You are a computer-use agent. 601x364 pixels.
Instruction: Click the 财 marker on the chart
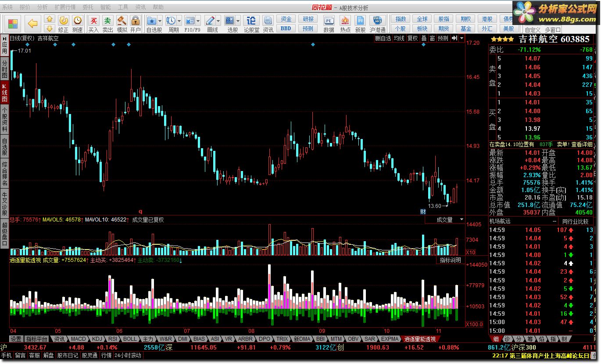tap(423, 212)
